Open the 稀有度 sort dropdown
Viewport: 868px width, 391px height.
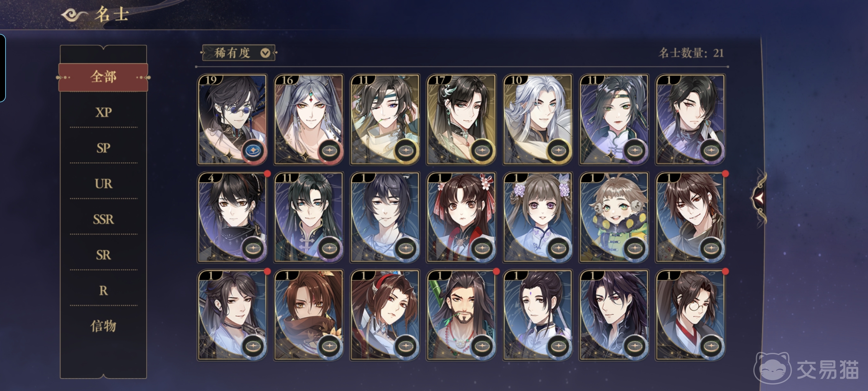239,53
